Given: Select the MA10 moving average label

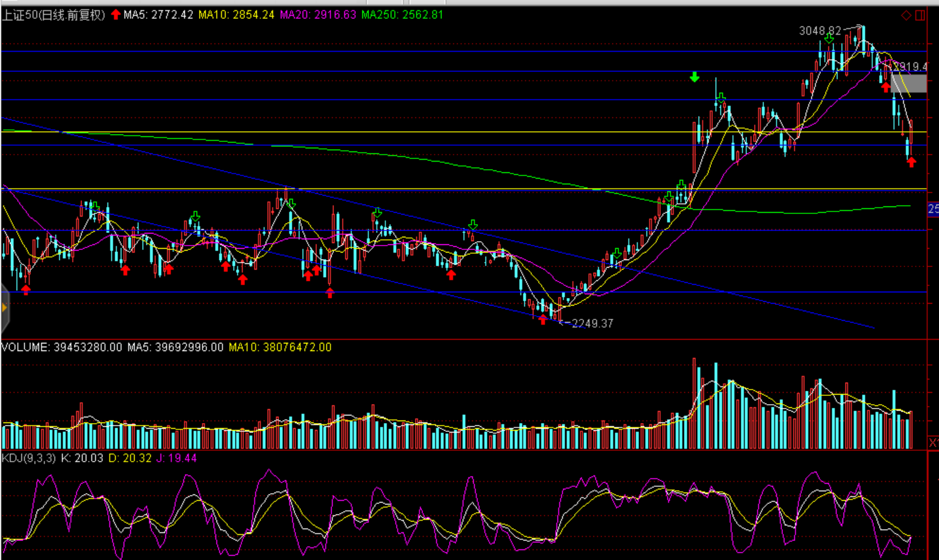Looking at the screenshot, I should click(x=237, y=15).
